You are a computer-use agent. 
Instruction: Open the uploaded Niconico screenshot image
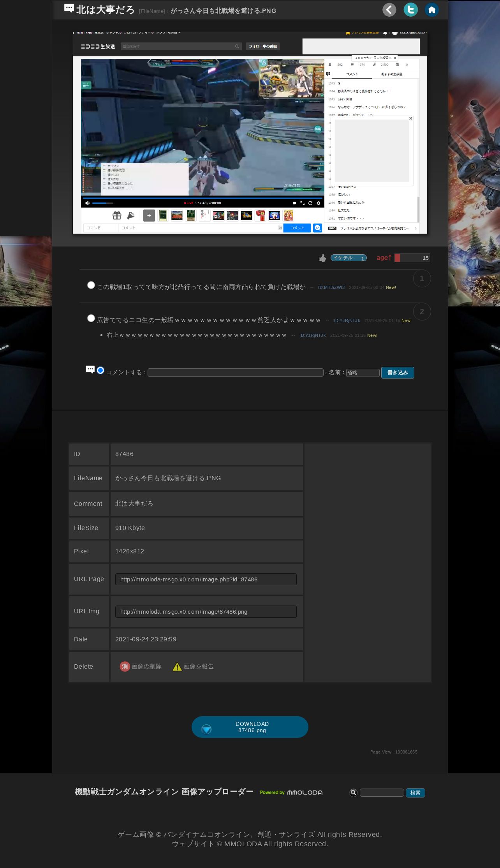(x=250, y=133)
